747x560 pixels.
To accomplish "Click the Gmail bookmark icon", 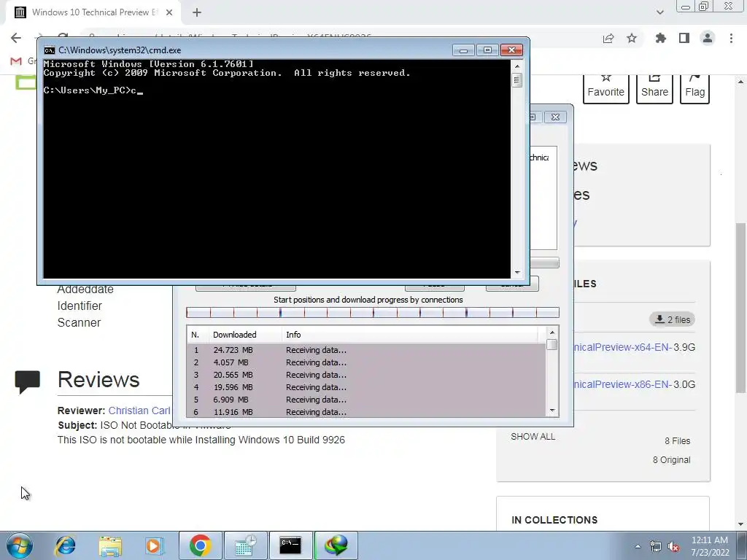I will coord(16,61).
